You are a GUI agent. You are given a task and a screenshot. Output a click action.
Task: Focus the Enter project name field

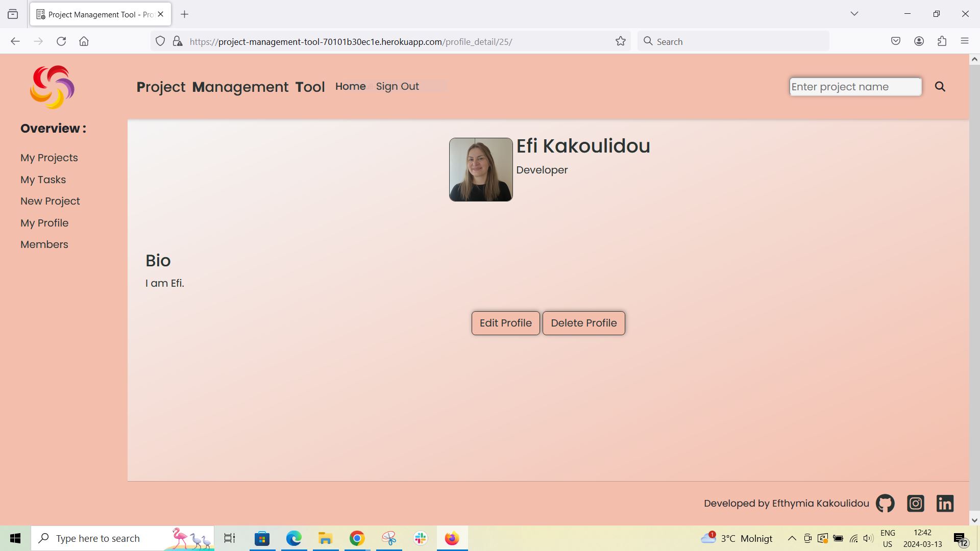(855, 86)
